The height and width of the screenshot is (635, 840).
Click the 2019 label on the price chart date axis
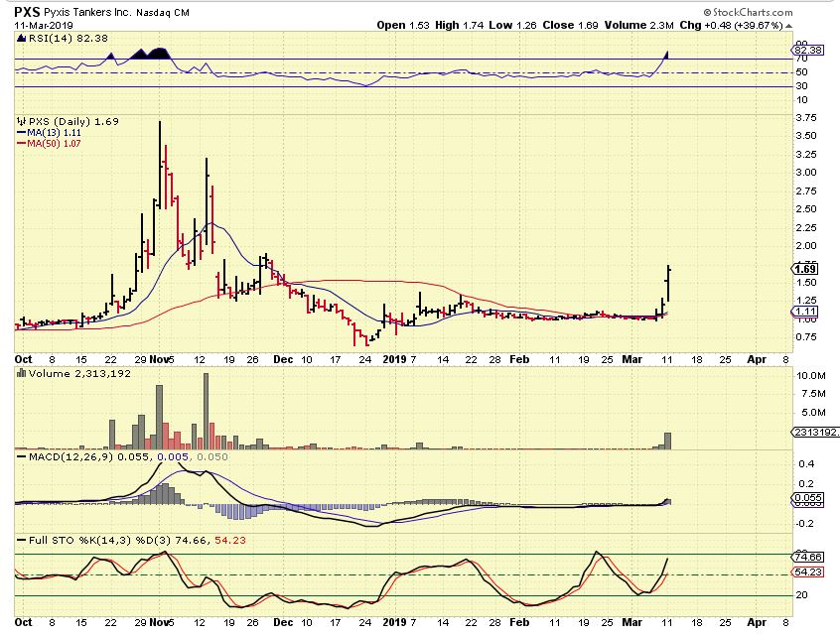coord(395,360)
